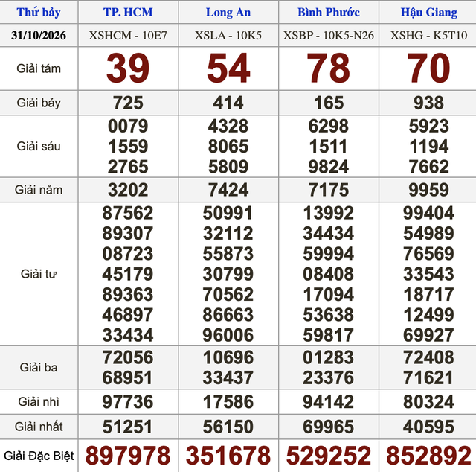The width and height of the screenshot is (476, 472).
Task: Select Giải sáu number 8065
Action: (x=228, y=146)
